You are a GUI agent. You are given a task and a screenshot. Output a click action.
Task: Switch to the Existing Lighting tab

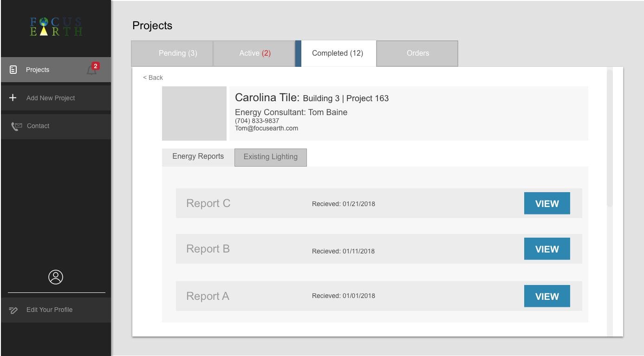point(271,157)
